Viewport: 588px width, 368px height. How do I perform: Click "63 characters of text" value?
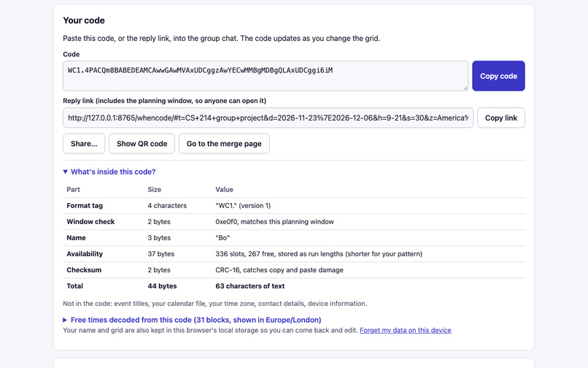point(249,286)
